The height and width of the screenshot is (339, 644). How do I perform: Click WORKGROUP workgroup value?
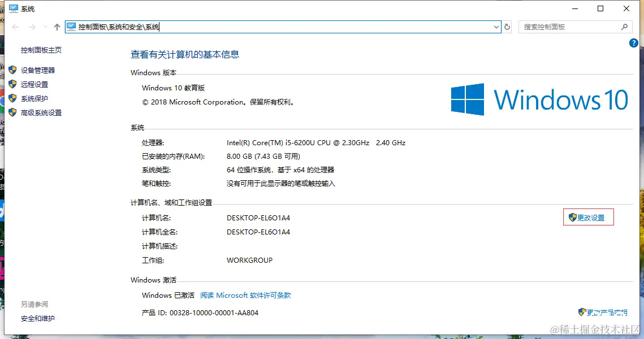tap(250, 260)
